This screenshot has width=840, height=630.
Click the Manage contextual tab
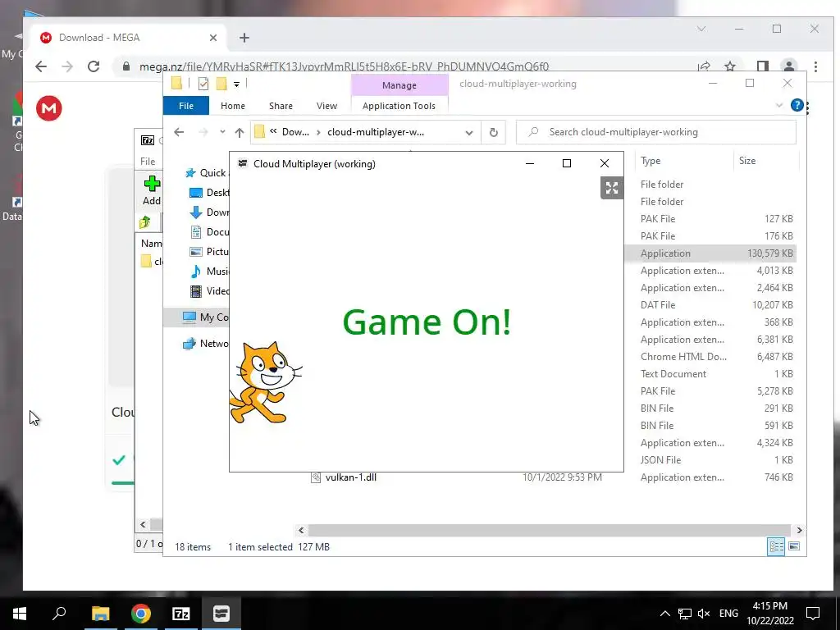point(399,85)
